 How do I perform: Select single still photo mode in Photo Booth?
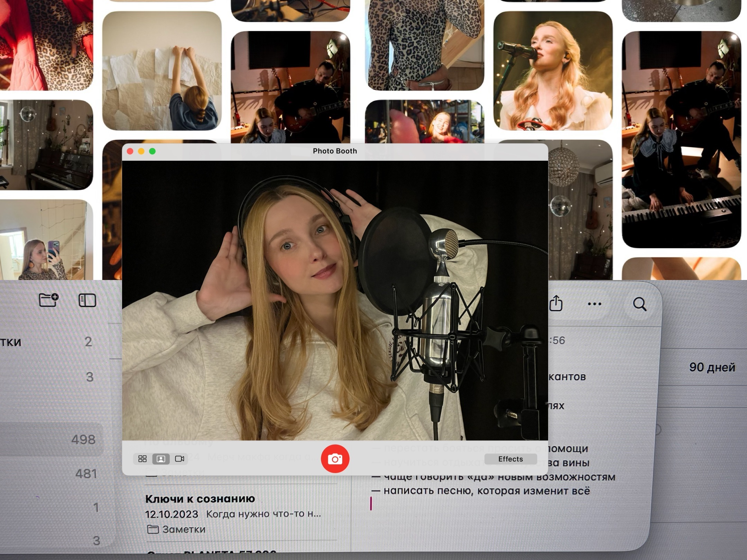(161, 459)
